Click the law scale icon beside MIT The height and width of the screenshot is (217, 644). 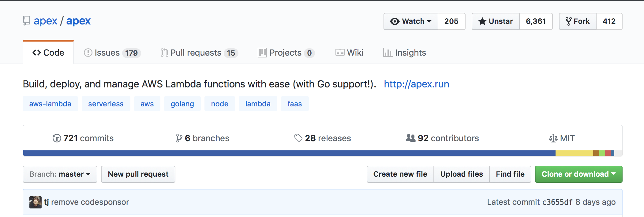pos(553,138)
